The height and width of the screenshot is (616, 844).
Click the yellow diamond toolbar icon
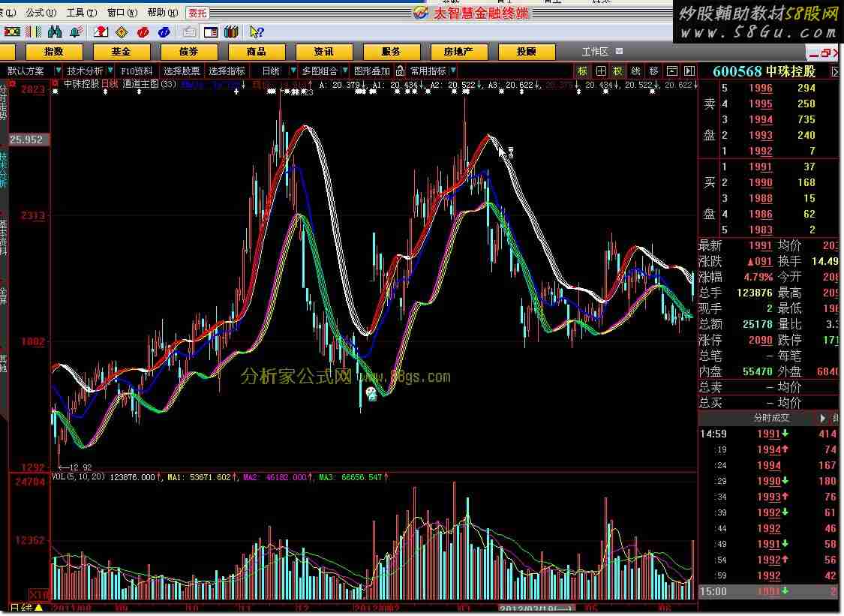pos(122,32)
